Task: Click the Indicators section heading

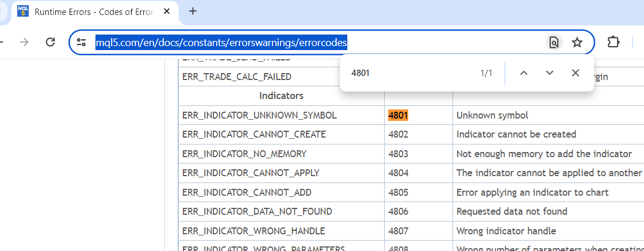Action: point(281,96)
